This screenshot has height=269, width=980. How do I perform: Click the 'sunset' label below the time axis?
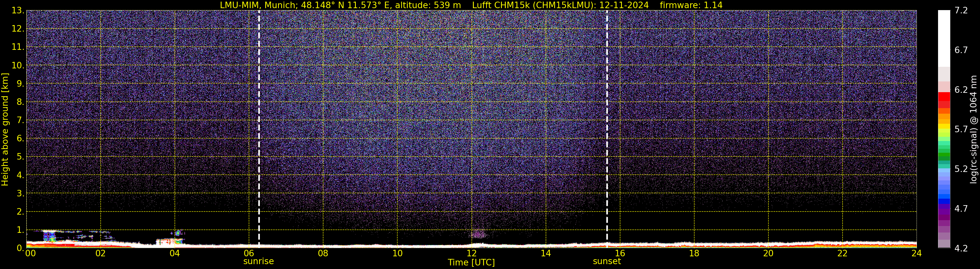click(607, 262)
